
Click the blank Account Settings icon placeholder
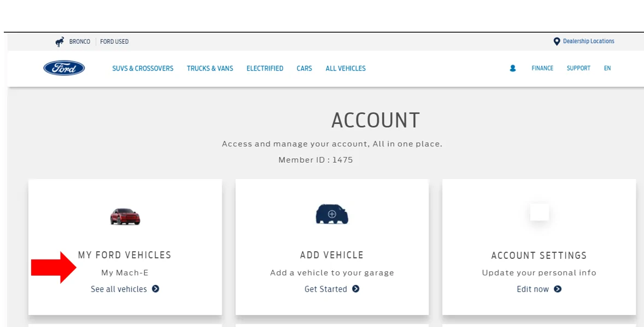coord(539,212)
